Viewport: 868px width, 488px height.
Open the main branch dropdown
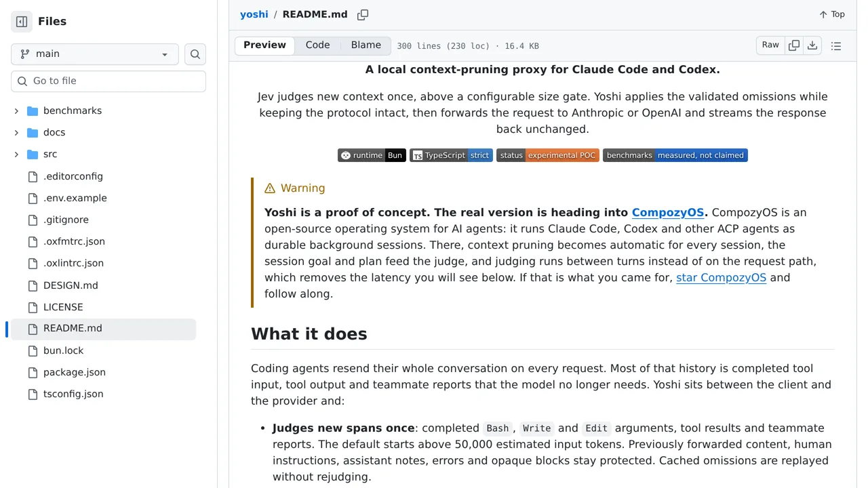coord(95,54)
